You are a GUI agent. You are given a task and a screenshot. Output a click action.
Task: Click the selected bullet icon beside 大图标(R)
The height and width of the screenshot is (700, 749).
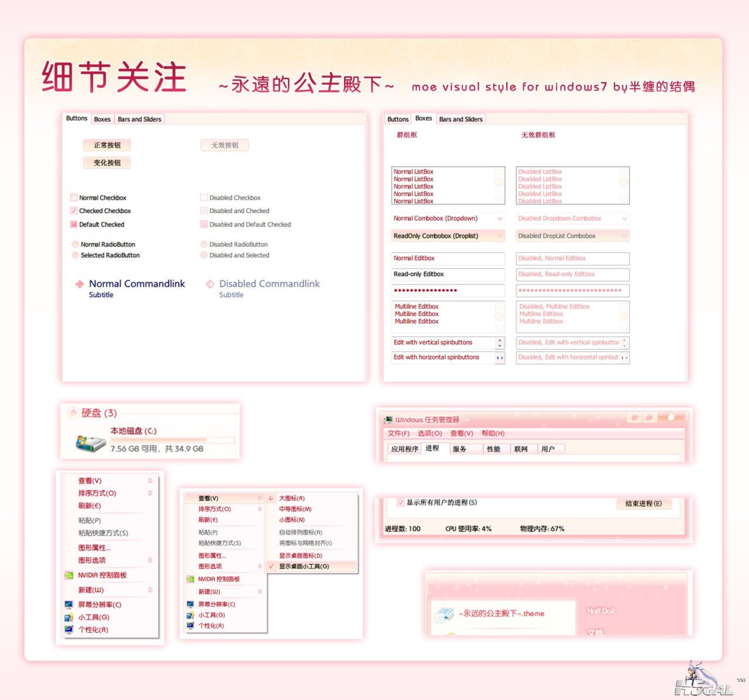(x=271, y=499)
